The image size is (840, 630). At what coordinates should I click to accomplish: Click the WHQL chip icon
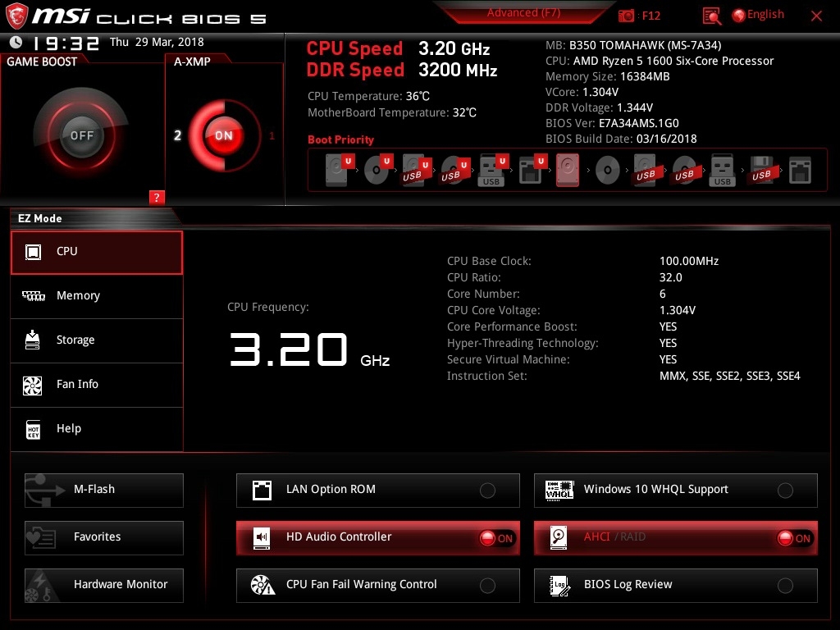(559, 491)
